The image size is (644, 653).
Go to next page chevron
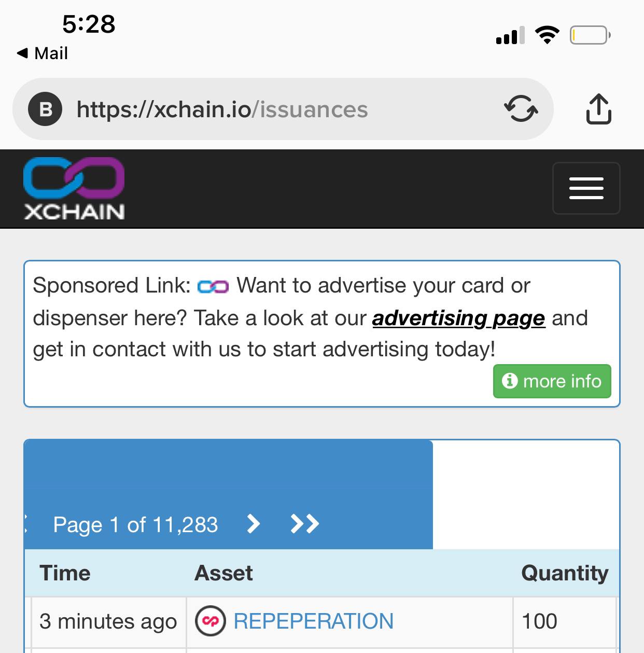253,524
